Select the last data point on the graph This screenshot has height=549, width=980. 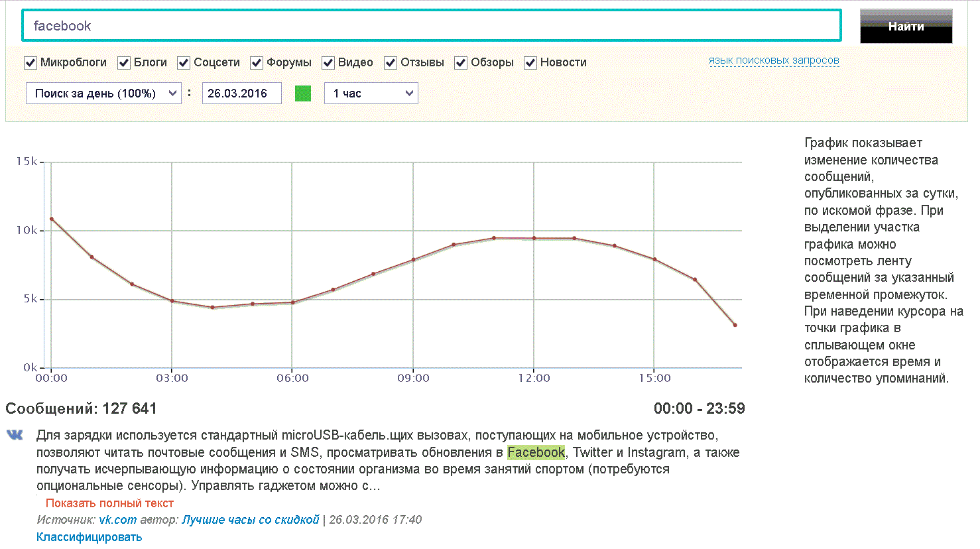tap(735, 325)
